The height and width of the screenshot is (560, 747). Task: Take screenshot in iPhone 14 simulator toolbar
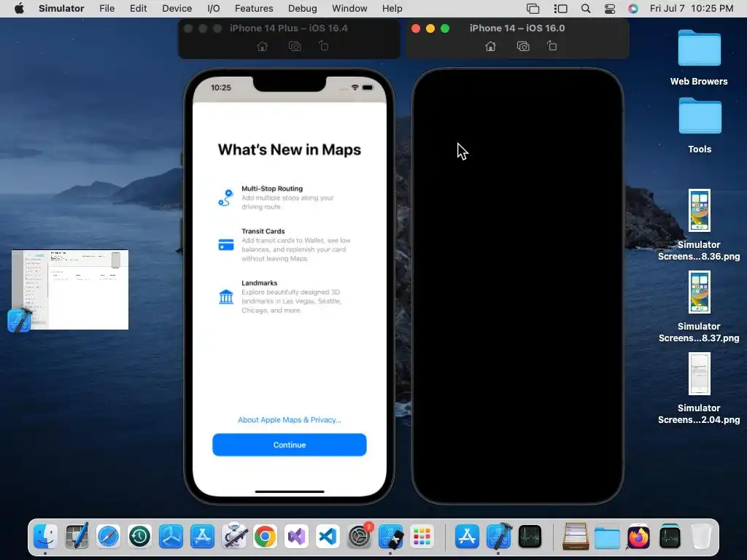[x=523, y=46]
